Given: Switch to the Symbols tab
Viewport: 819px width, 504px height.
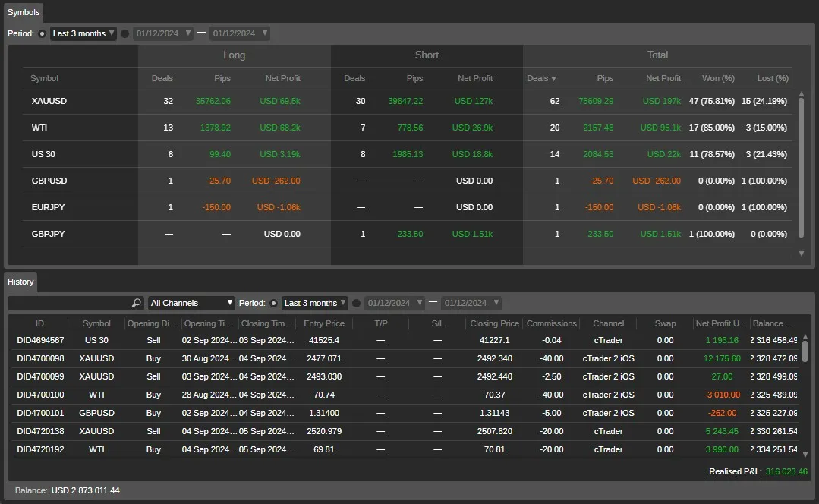Looking at the screenshot, I should tap(23, 12).
